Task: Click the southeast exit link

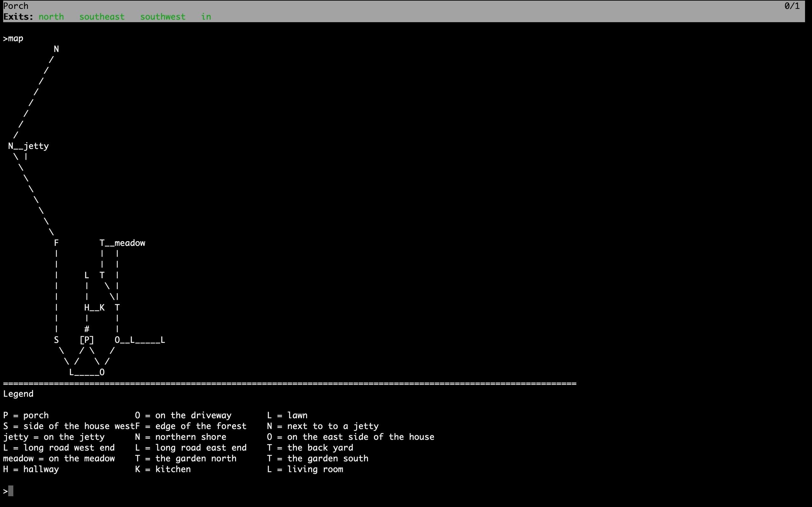Action: (x=102, y=17)
